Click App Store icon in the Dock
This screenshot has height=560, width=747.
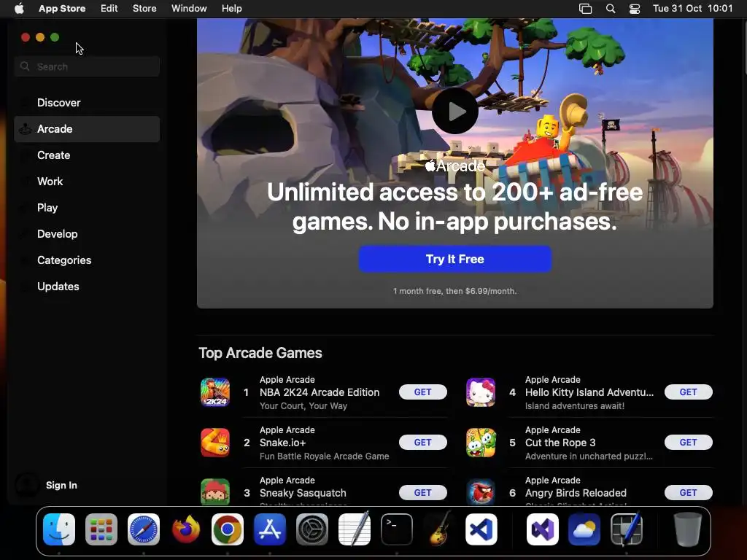coord(270,529)
